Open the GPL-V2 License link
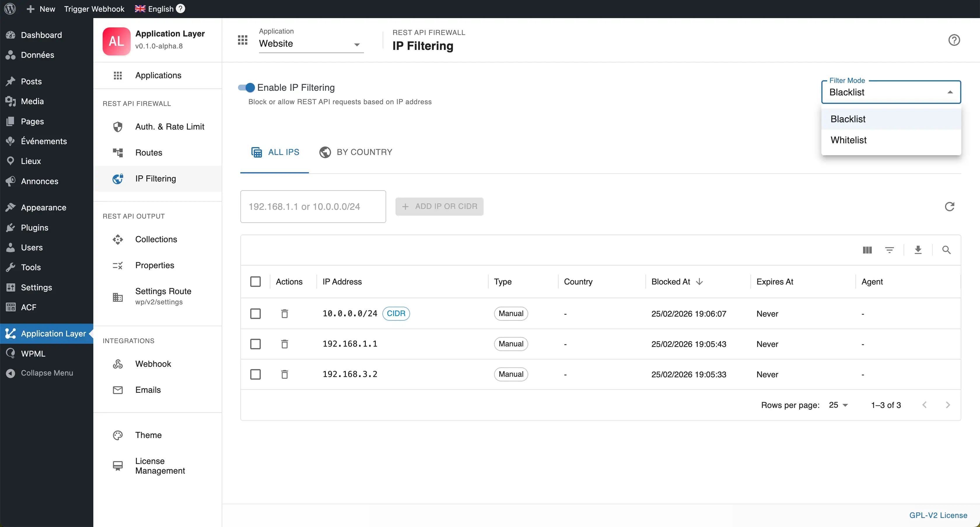Viewport: 980px width, 527px height. 938,515
